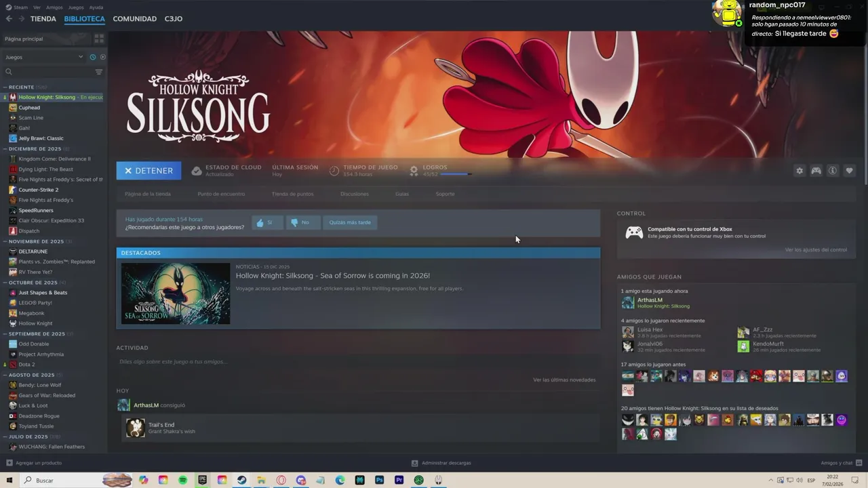Select Counter-Strike 2 in the library
This screenshot has height=488, width=868.
click(x=39, y=190)
